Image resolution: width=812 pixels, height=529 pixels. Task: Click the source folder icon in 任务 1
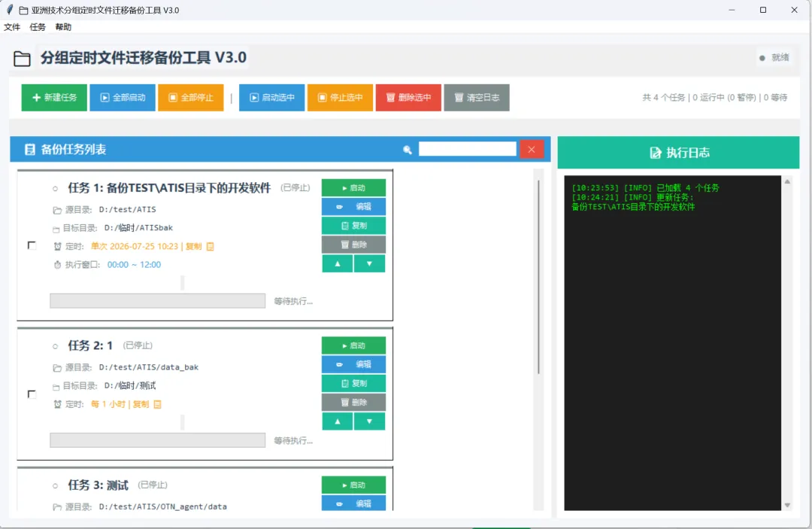[57, 211]
